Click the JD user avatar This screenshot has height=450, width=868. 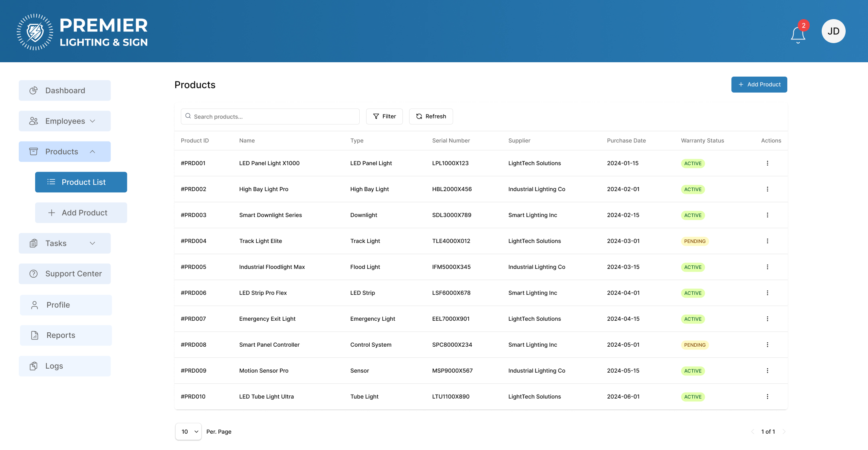833,31
